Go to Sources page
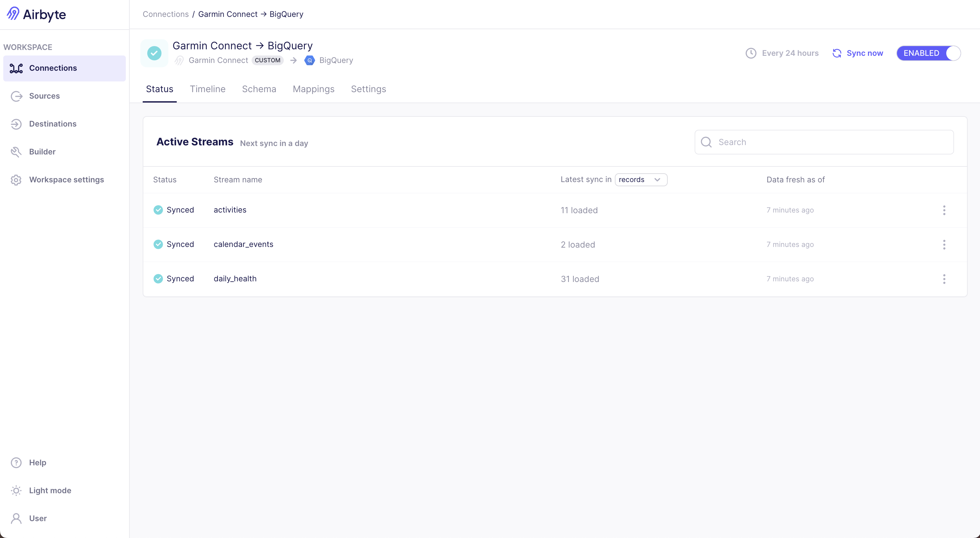The height and width of the screenshot is (538, 980). coord(64,96)
